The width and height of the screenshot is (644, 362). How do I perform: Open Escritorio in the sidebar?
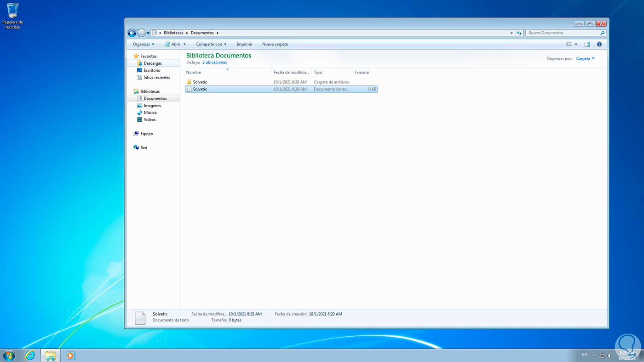pos(152,70)
